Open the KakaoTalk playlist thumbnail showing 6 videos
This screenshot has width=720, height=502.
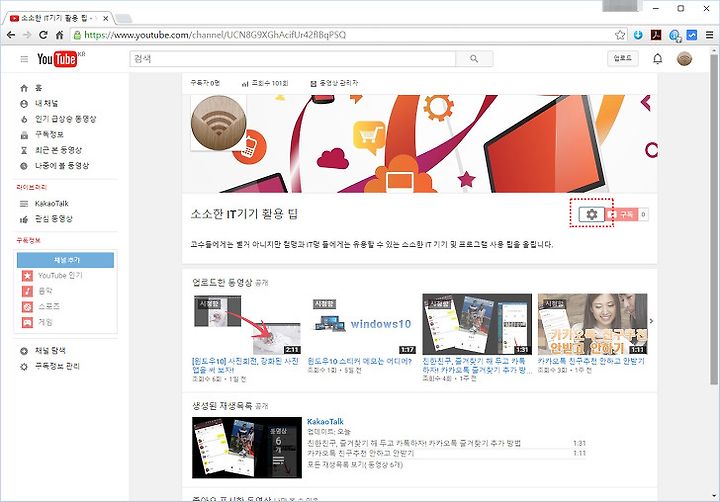247,448
